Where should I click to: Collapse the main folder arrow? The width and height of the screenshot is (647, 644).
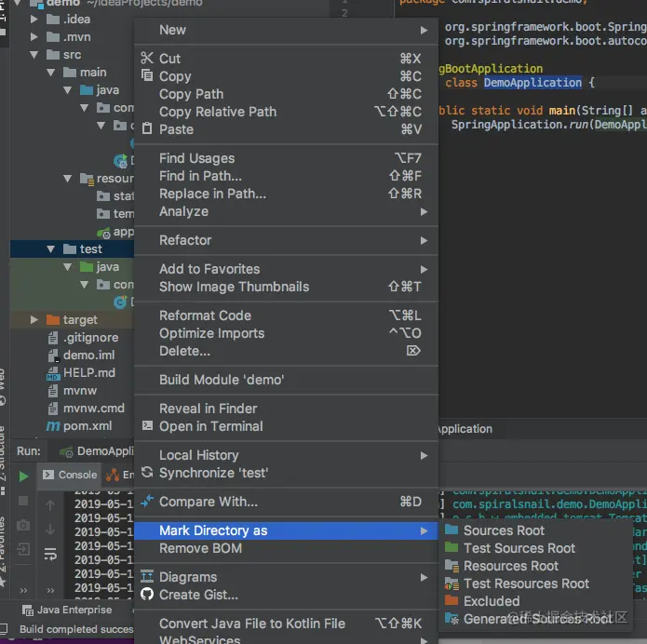[x=51, y=73]
